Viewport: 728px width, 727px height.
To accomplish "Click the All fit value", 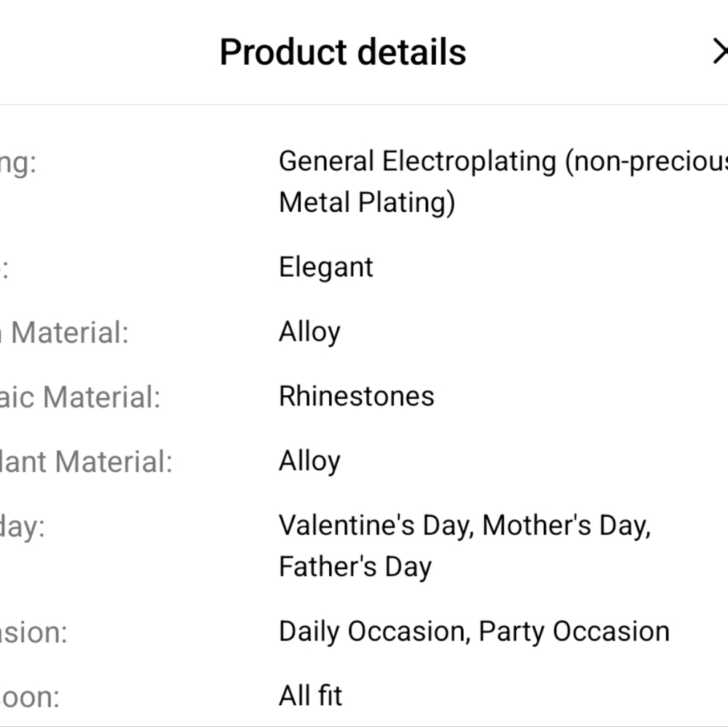I will 310,696.
